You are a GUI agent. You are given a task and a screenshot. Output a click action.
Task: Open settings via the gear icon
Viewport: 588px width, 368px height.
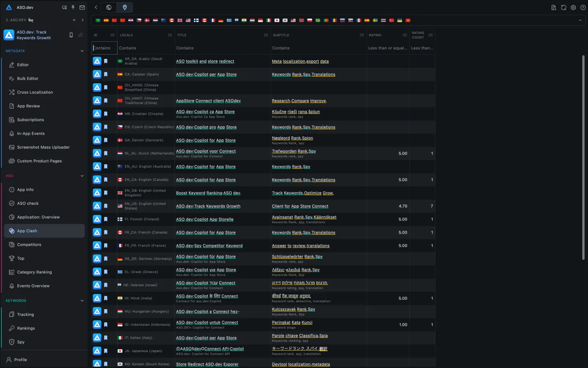pos(573,7)
